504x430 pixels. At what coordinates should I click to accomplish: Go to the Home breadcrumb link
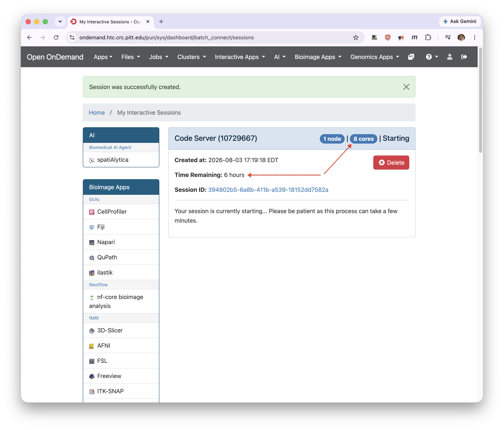pos(97,112)
